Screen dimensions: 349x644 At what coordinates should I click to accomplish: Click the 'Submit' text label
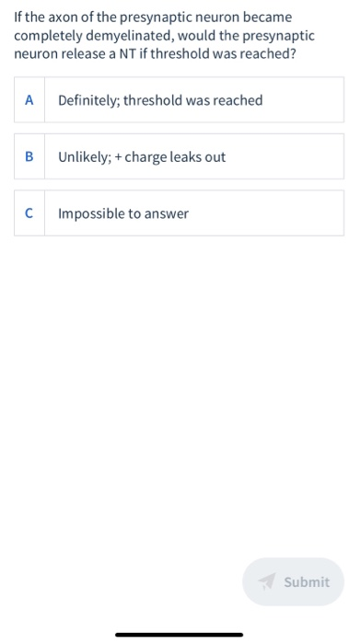307,582
